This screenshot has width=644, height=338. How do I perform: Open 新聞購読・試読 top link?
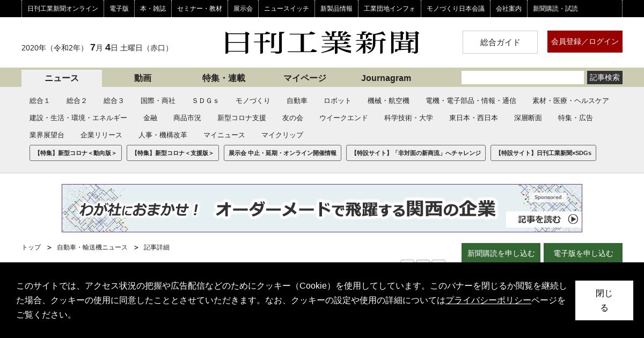coord(555,9)
